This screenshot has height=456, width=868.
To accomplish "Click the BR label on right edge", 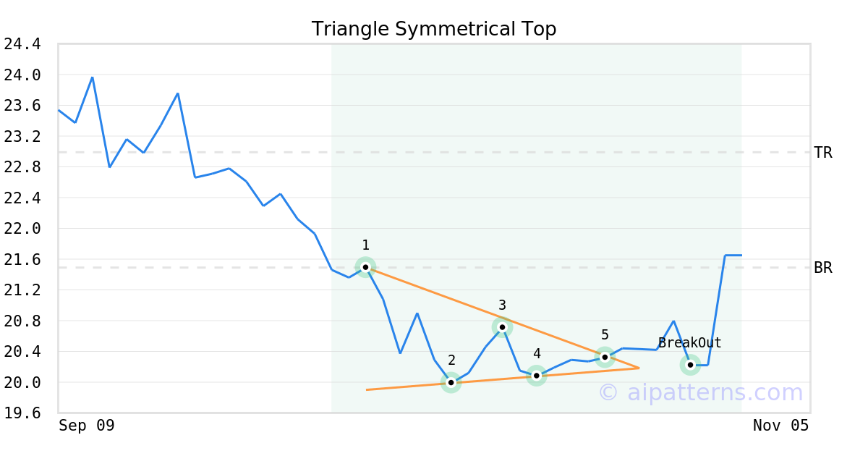I will coord(823,268).
